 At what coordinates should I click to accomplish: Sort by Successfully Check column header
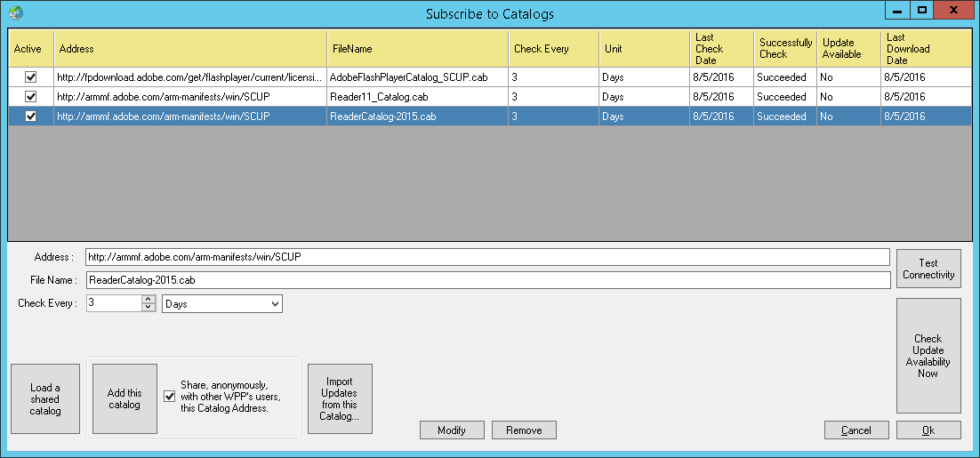785,49
